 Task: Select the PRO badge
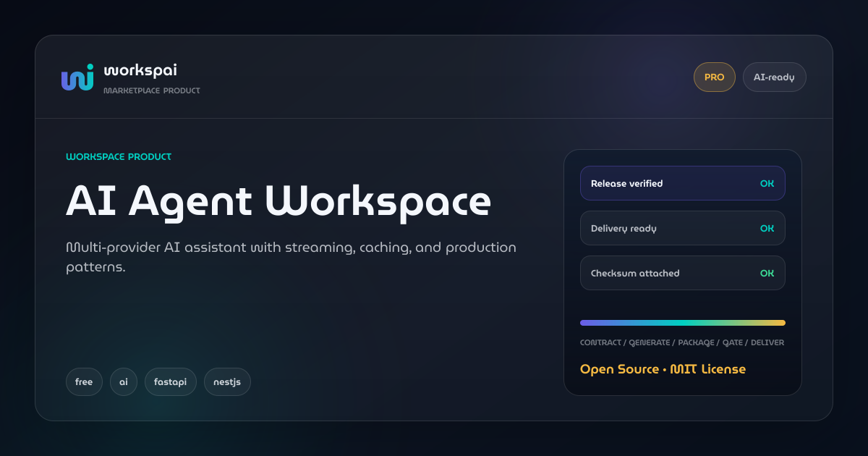tap(715, 77)
